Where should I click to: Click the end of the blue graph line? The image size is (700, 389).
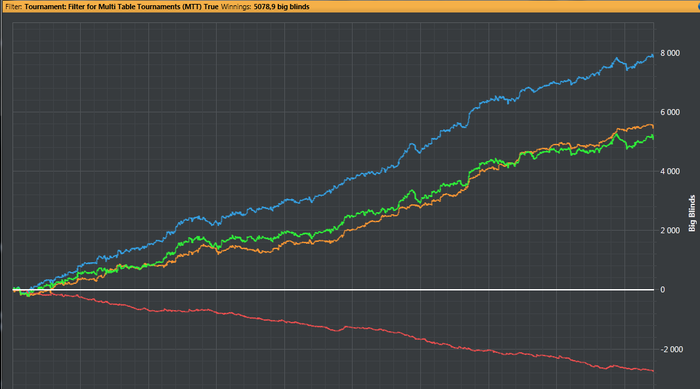653,56
